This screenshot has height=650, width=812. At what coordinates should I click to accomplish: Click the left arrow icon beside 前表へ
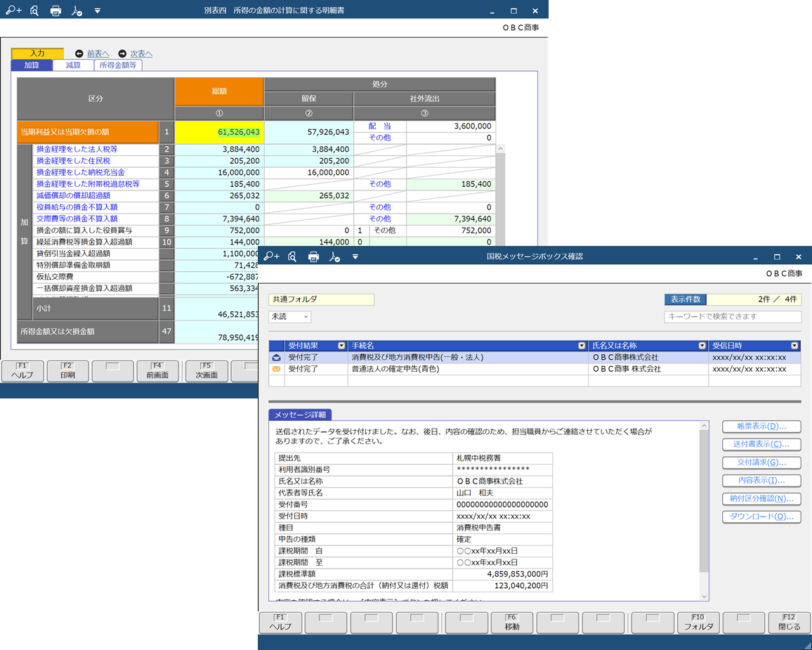click(79, 53)
